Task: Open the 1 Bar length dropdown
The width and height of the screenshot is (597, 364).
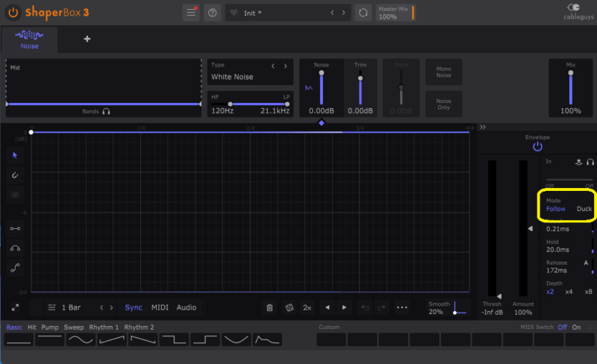Action: (x=72, y=307)
